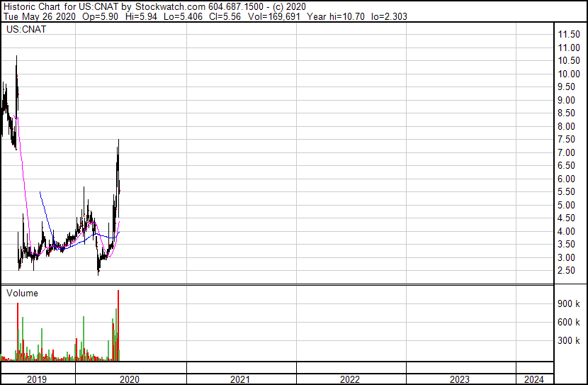Click the 4.00 price axis label
This screenshot has height=385, width=588.
[566, 232]
